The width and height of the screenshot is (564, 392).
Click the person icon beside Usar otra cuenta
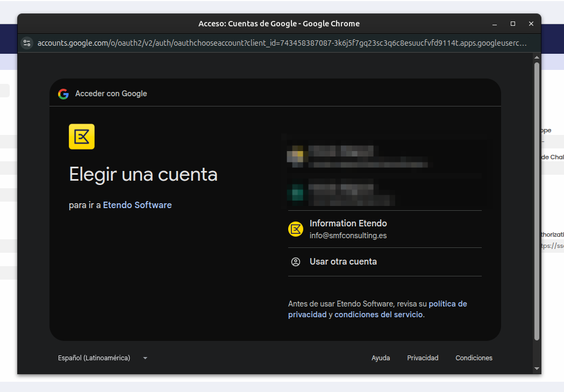click(x=296, y=262)
